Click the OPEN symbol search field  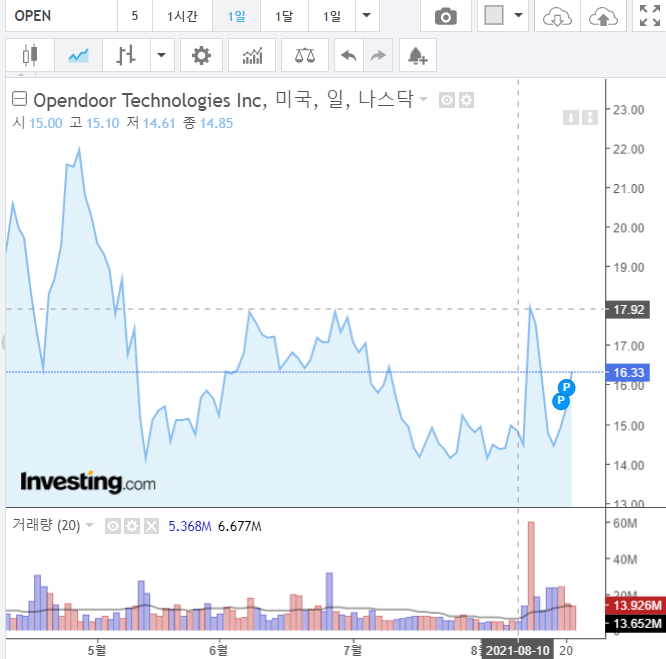pyautogui.click(x=61, y=16)
